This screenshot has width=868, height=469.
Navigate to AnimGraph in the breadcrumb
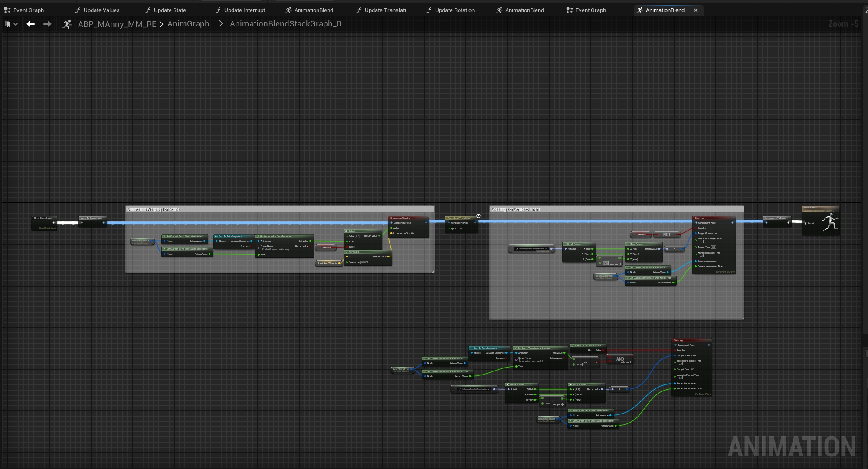(188, 24)
